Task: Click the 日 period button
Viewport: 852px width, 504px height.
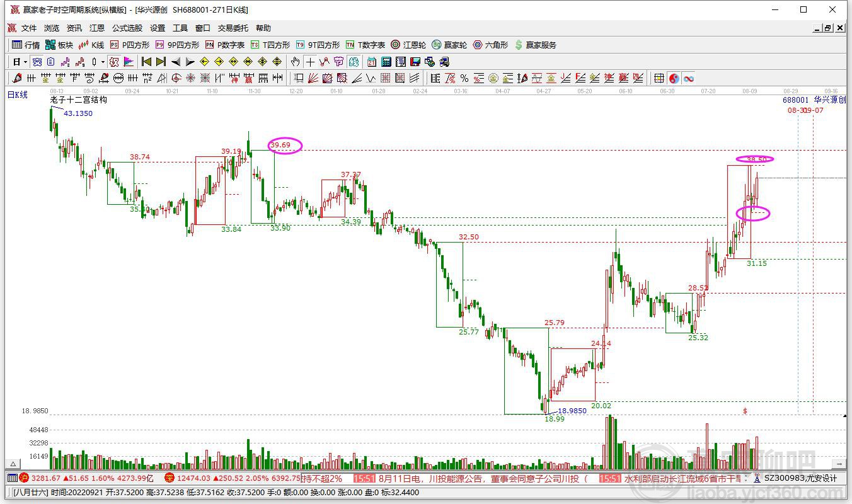Action: [x=17, y=62]
